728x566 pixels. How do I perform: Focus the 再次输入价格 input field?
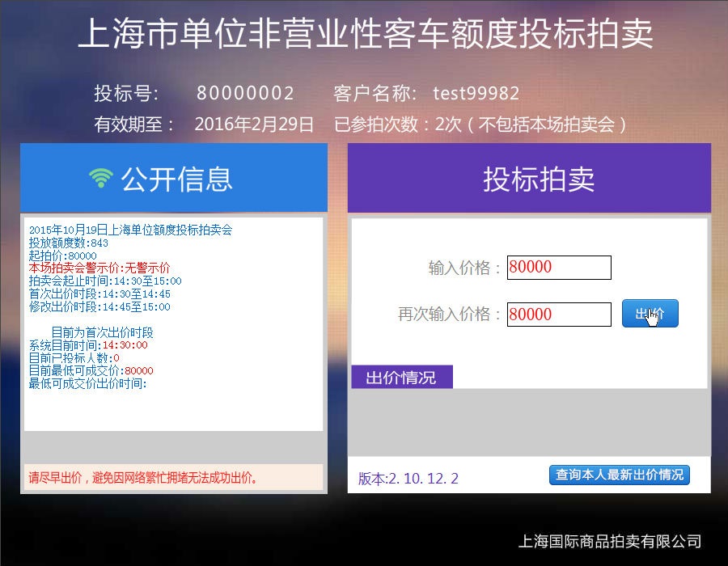pos(558,315)
